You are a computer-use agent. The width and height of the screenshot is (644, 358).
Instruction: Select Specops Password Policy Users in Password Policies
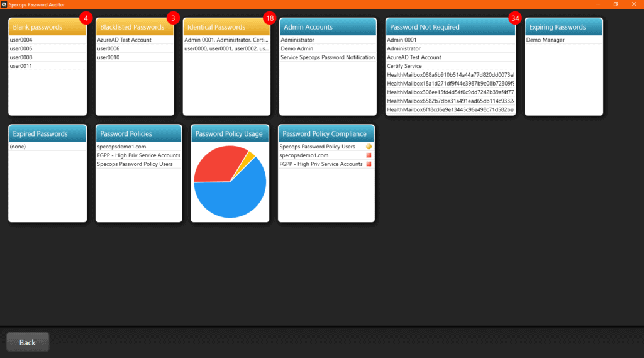click(139, 164)
